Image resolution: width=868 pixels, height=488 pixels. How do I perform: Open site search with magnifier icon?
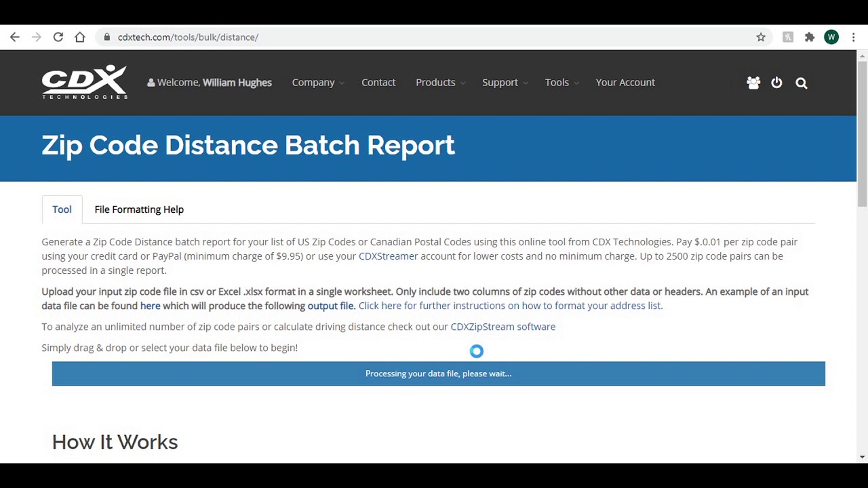[802, 83]
